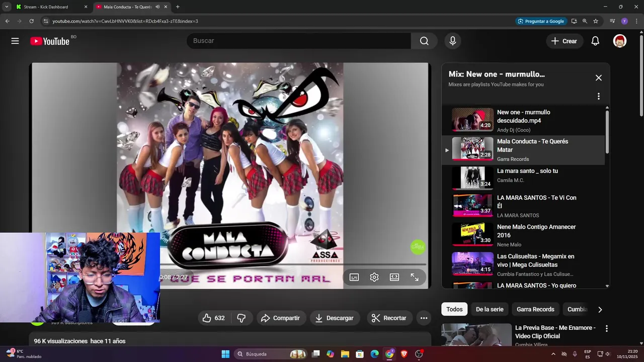Open the Microsoft Store taskbar icon
This screenshot has width=644, height=362.
tap(360, 354)
